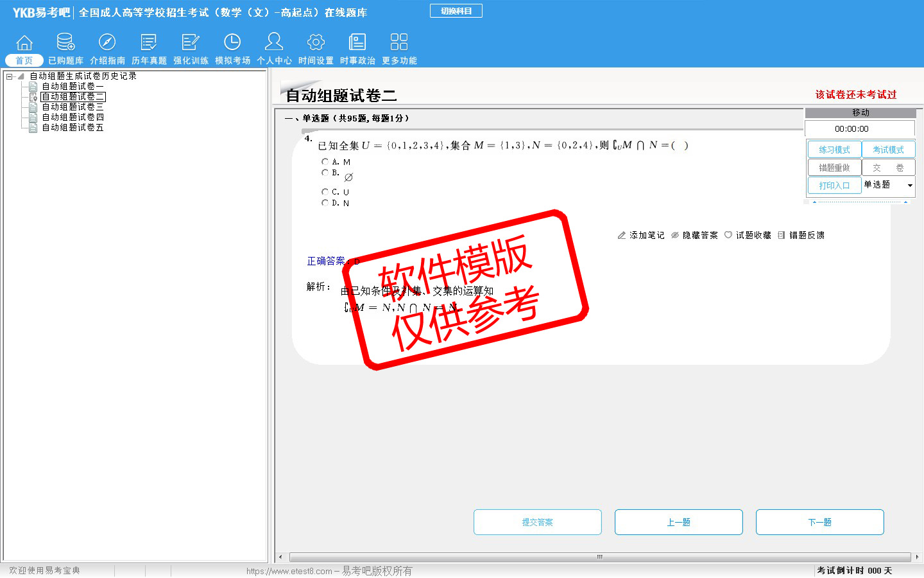924x578 pixels.
Task: Open 个人中心 profile icon
Action: coord(274,42)
